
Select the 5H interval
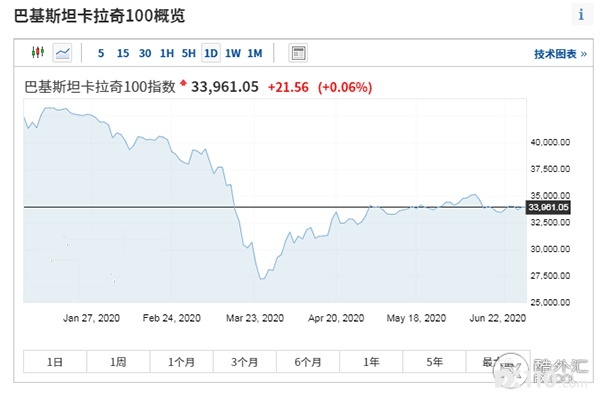click(189, 53)
